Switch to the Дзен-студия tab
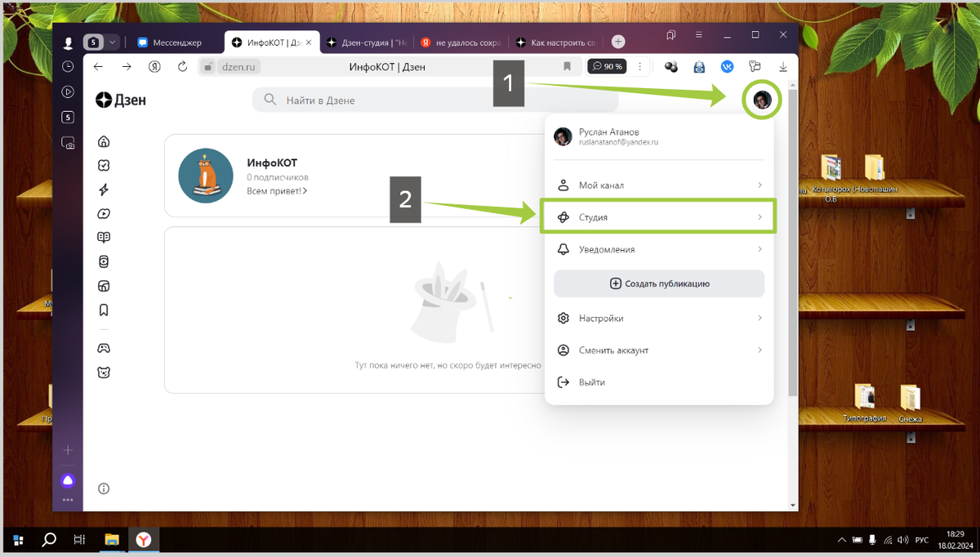 [x=367, y=42]
